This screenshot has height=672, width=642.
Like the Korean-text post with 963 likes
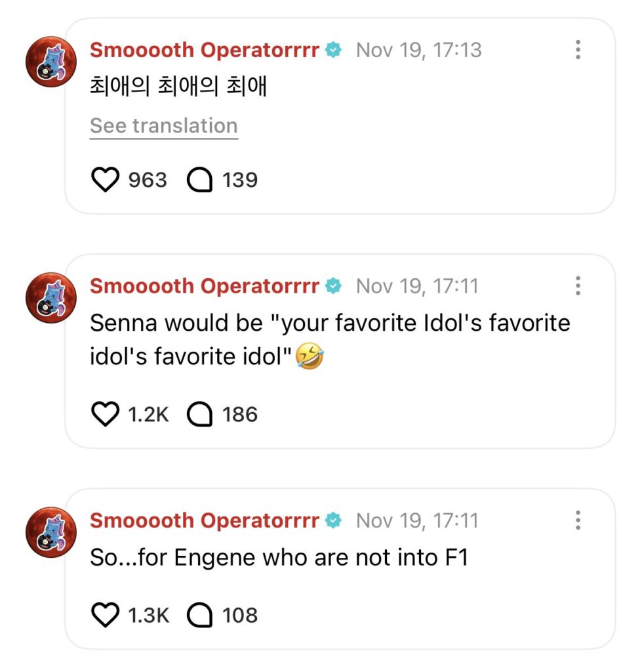click(105, 180)
